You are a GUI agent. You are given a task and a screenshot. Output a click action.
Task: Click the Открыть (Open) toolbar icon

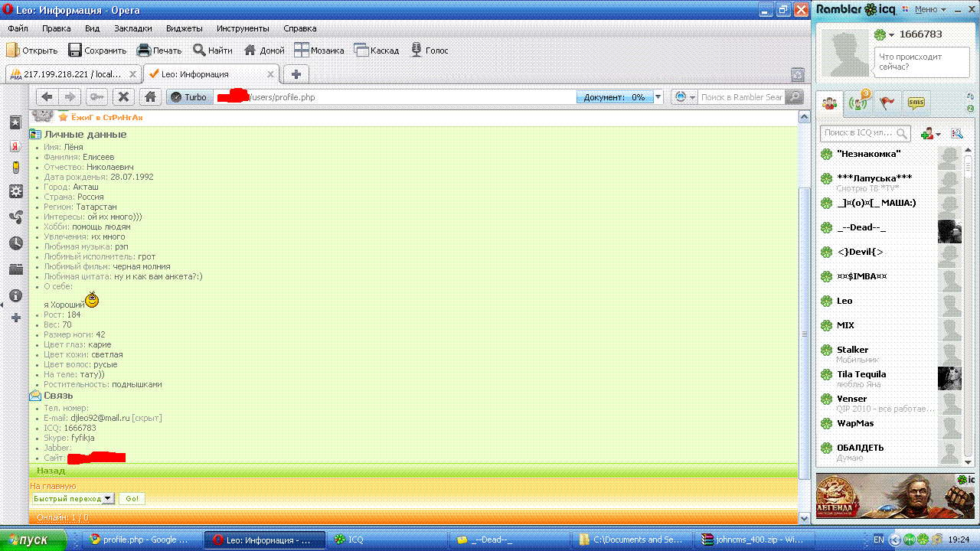(x=12, y=51)
